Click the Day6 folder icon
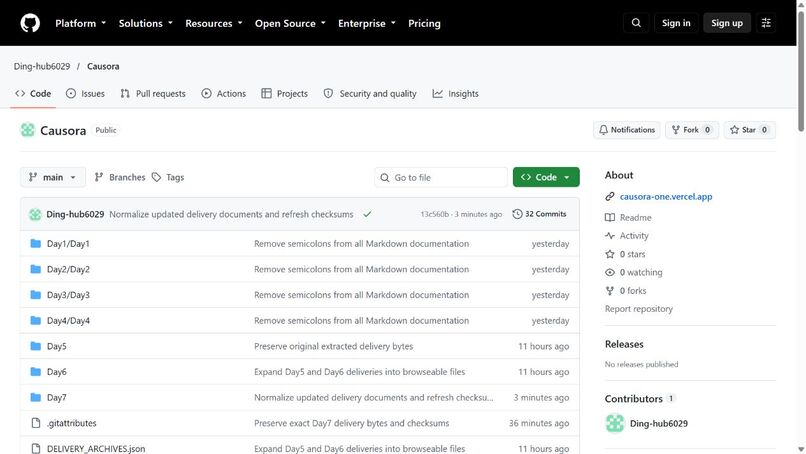This screenshot has height=454, width=806. 35,372
